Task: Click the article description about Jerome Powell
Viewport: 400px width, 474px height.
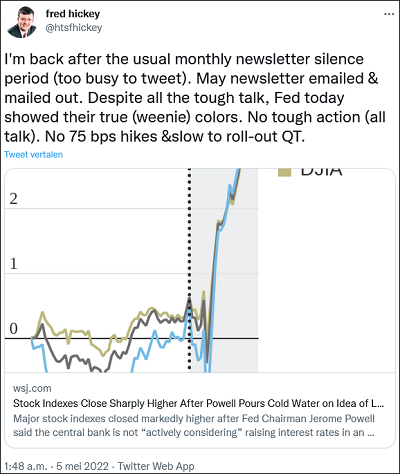Action: coord(194,425)
